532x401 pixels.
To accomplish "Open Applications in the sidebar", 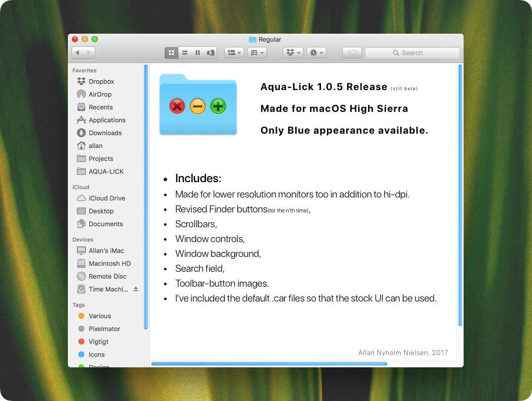I will tap(108, 120).
